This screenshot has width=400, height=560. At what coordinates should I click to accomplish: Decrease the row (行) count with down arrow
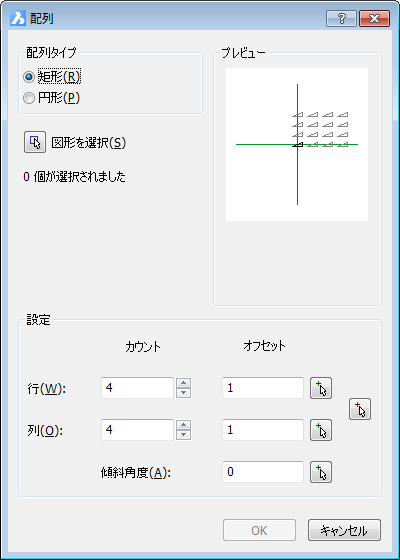[184, 393]
